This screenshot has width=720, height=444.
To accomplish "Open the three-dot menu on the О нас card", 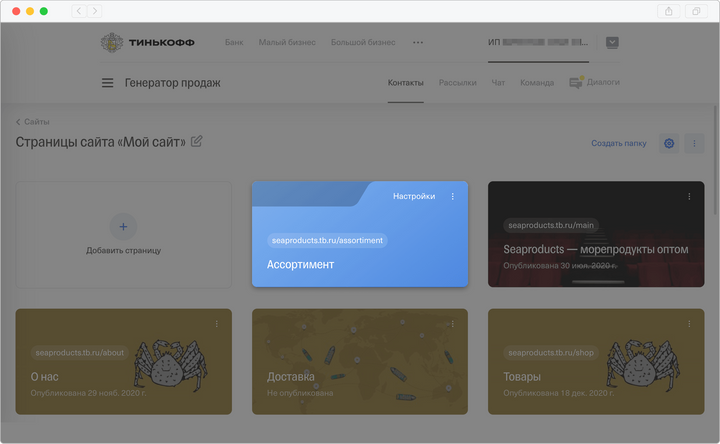I will point(216,324).
